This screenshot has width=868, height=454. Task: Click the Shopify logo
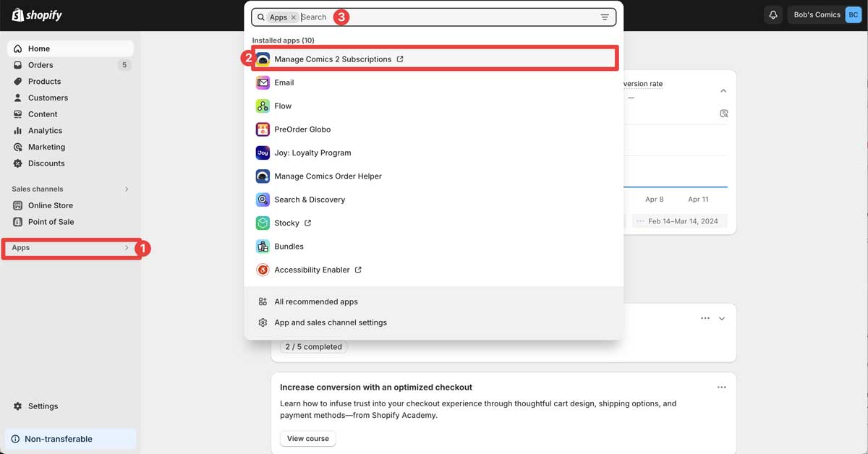pos(37,15)
